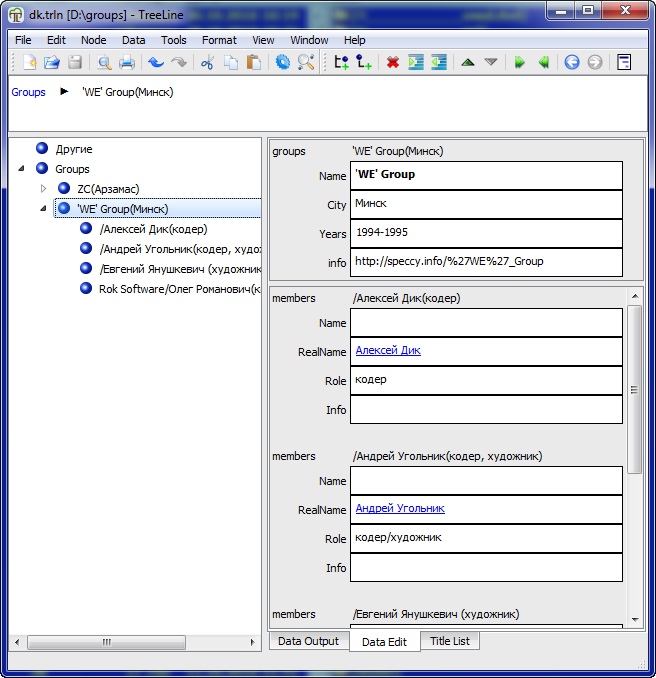Switch to the Data Output tab
This screenshot has width=656, height=678.
[x=308, y=641]
